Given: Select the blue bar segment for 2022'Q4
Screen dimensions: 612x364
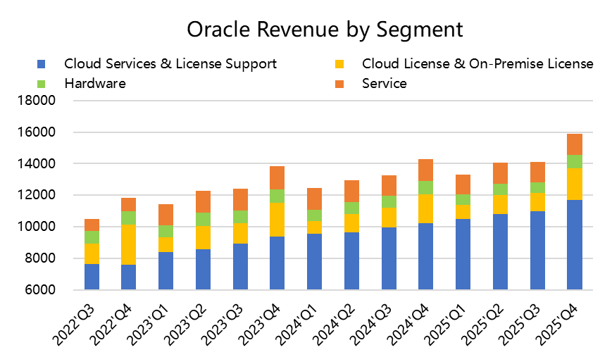Looking at the screenshot, I should [128, 277].
